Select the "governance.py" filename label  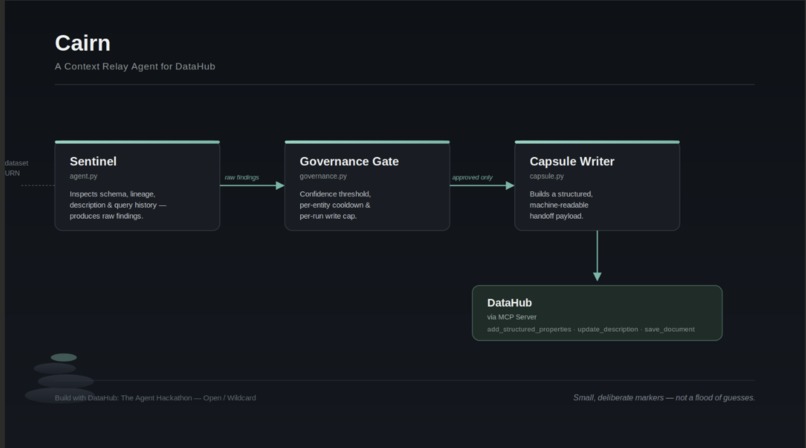pos(323,176)
